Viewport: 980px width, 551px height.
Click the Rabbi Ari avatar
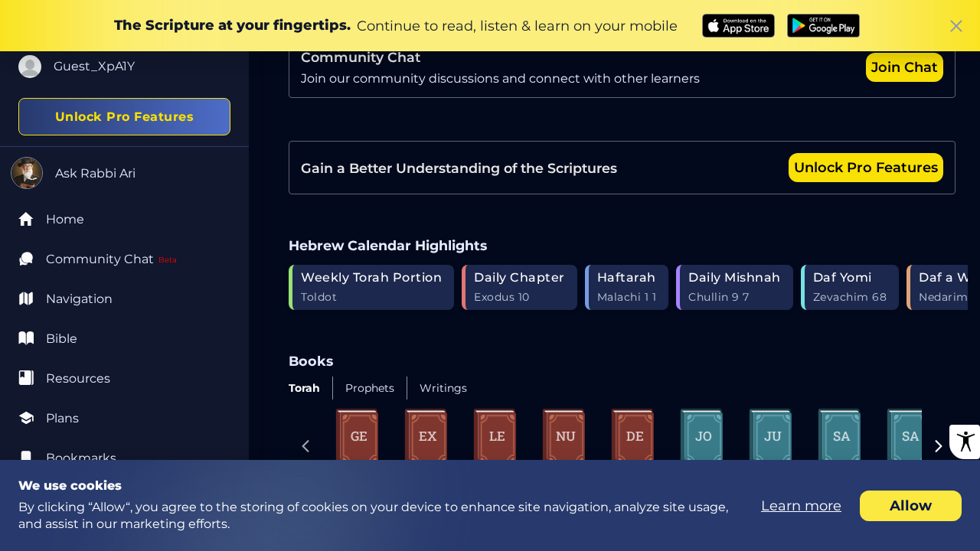[x=27, y=173]
